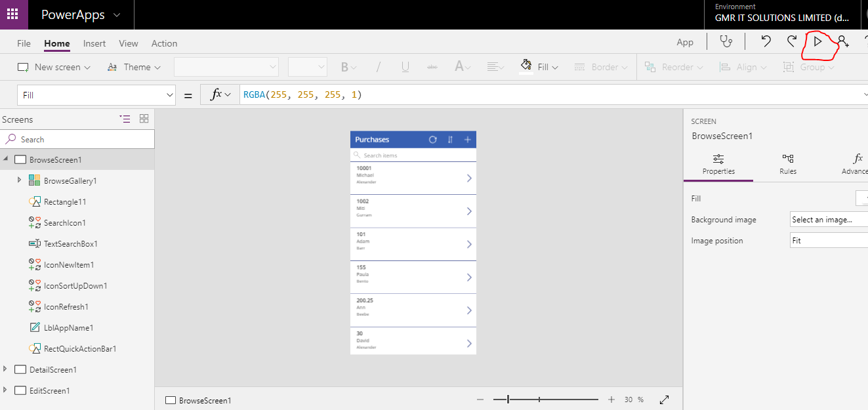The image size is (868, 410).
Task: Open Group dropdown
Action: (809, 67)
